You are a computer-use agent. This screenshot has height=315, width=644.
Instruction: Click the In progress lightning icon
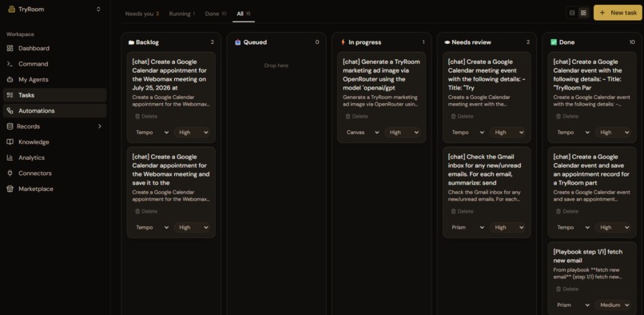343,42
